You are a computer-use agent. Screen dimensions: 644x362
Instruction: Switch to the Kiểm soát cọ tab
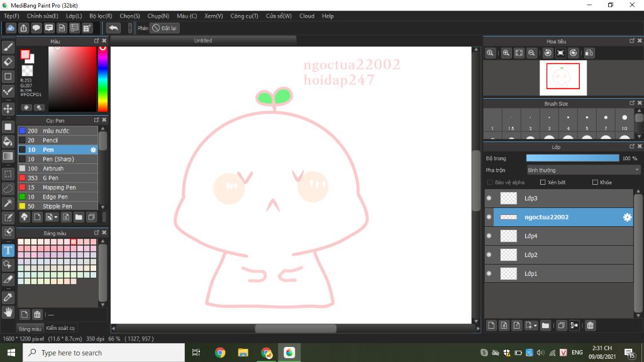[60, 328]
